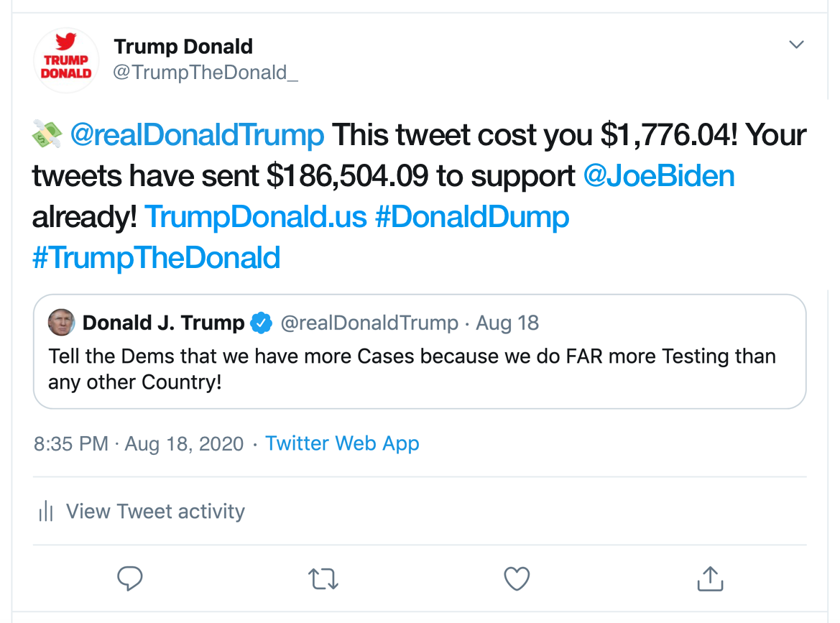The height and width of the screenshot is (623, 840).
Task: Open the @realDonaldTrump mention link
Action: (x=197, y=135)
